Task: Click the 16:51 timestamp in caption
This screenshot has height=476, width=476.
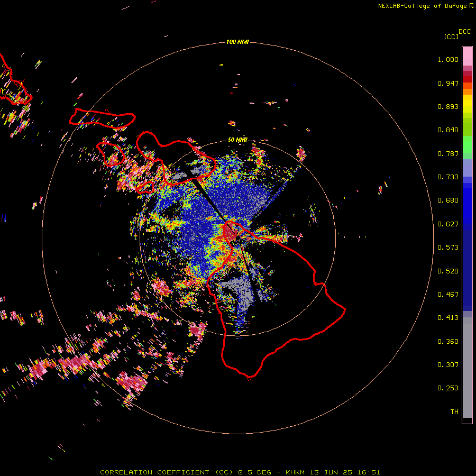Action: pos(369,472)
